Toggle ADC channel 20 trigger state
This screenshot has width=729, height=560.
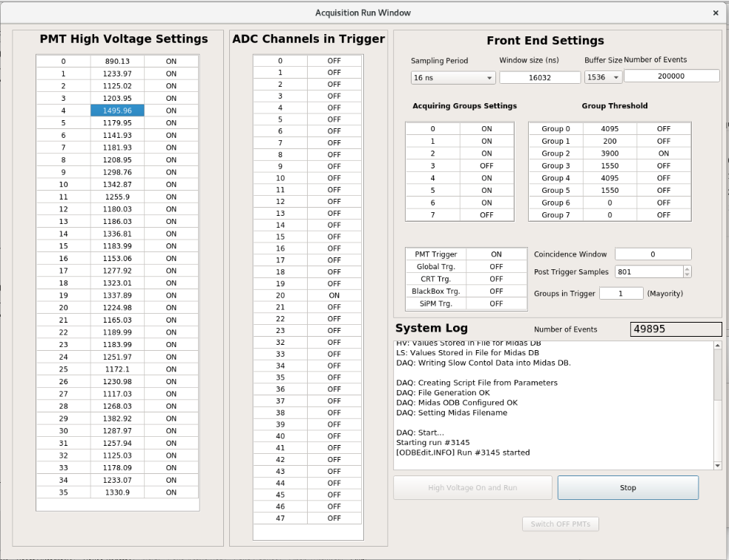(x=334, y=295)
